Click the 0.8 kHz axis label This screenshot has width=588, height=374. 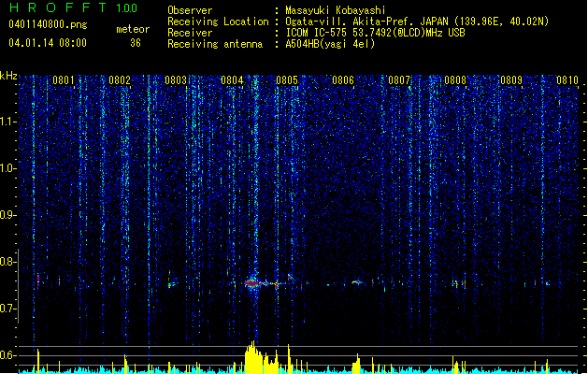click(x=8, y=262)
